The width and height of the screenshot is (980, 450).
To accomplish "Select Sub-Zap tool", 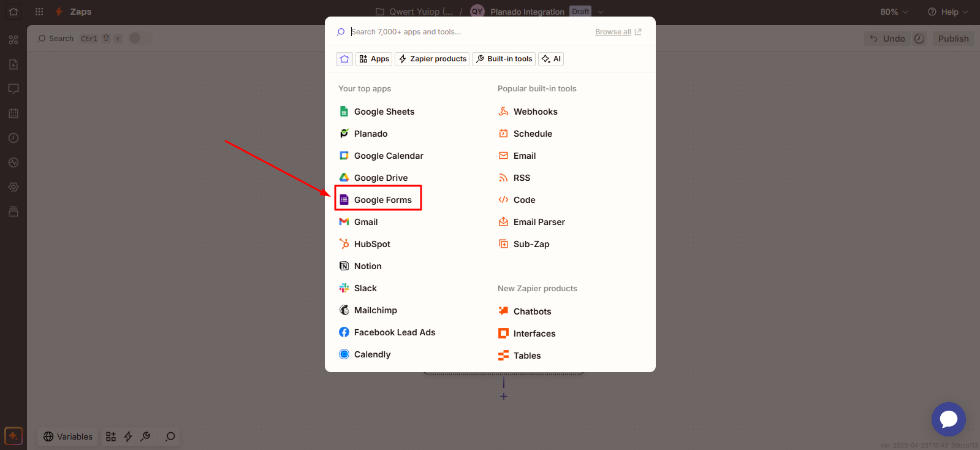I will coord(524,244).
